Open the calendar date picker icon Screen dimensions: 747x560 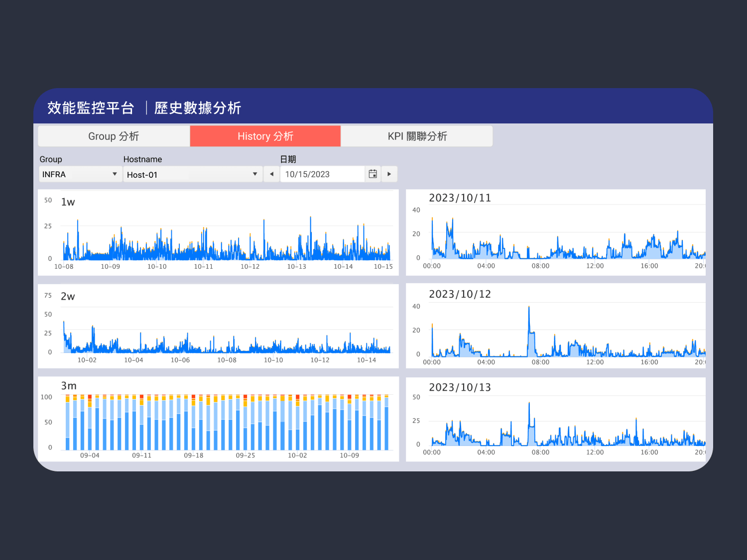coord(373,174)
